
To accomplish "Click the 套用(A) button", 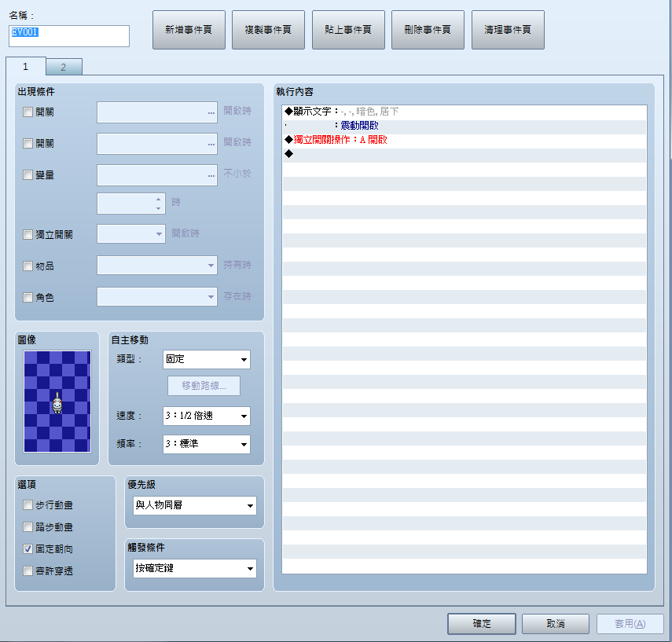I will point(630,624).
